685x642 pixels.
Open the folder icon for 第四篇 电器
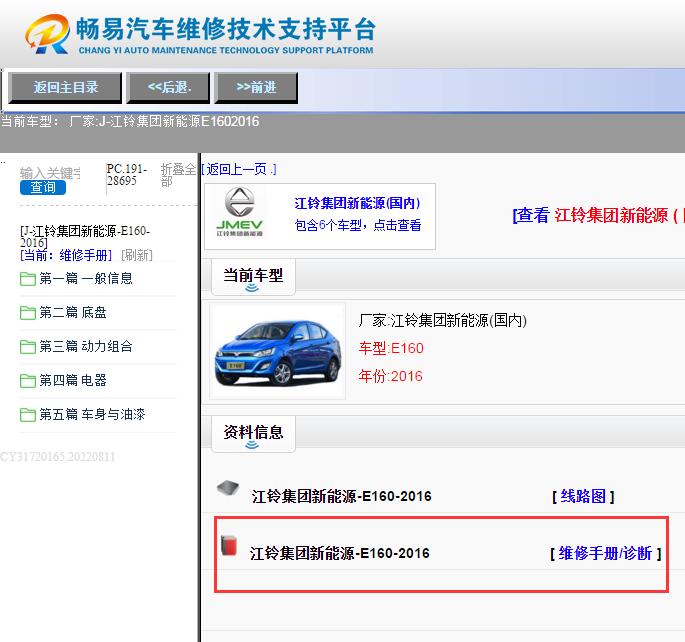(28, 380)
